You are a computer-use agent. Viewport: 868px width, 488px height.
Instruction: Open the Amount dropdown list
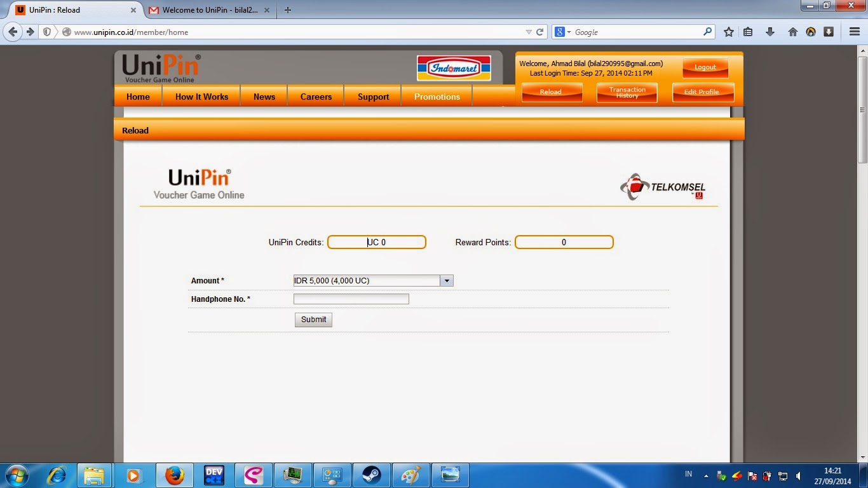tap(373, 280)
